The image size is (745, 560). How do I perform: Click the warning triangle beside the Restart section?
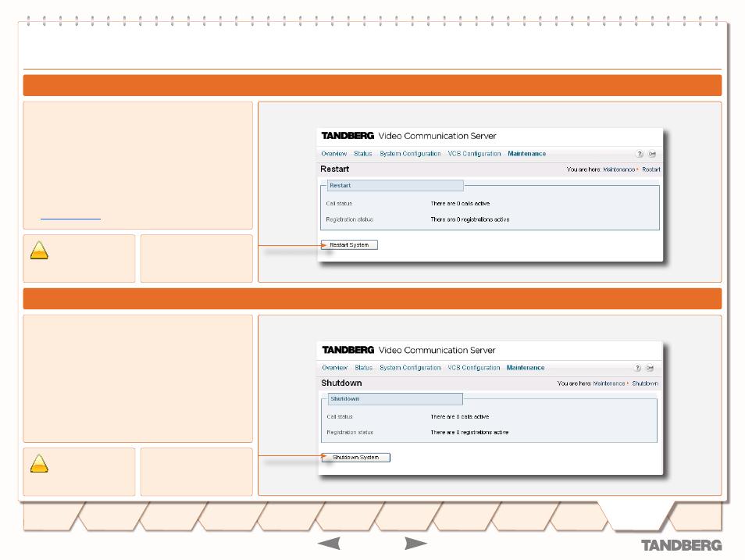(39, 250)
